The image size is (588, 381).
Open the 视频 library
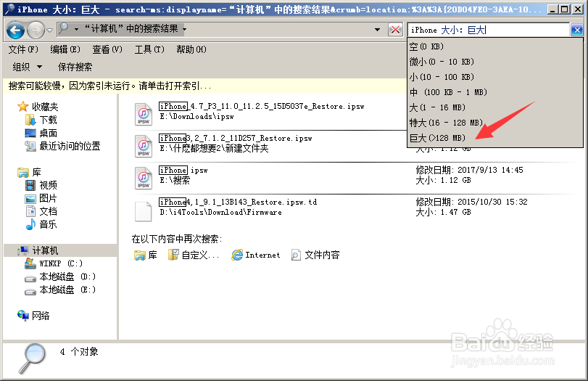41,185
